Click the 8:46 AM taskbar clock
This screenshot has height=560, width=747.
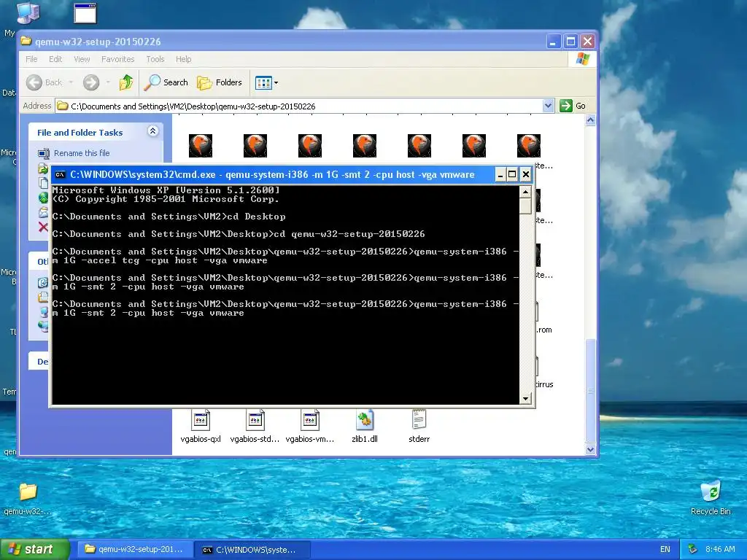pos(720,550)
